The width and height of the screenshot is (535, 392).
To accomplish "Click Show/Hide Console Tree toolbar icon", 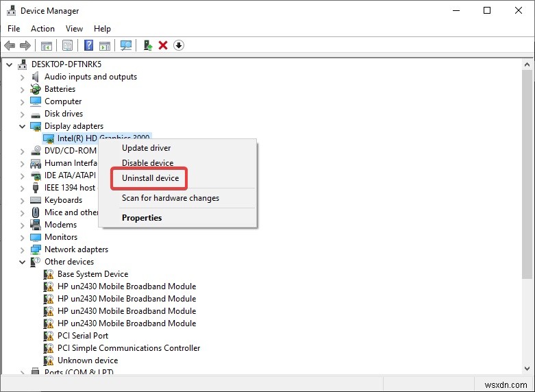I will pos(47,45).
